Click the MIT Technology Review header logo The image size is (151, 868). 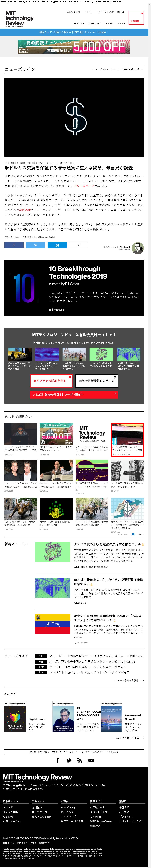click(x=19, y=19)
